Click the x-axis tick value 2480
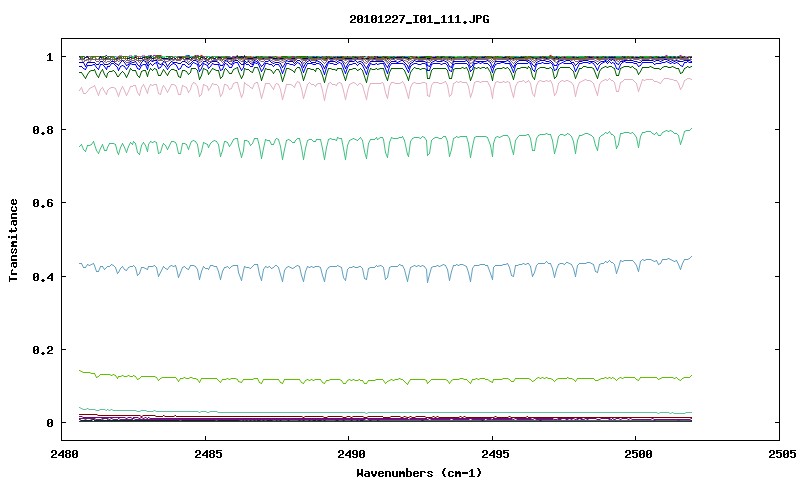This screenshot has width=800, height=480. tap(62, 454)
